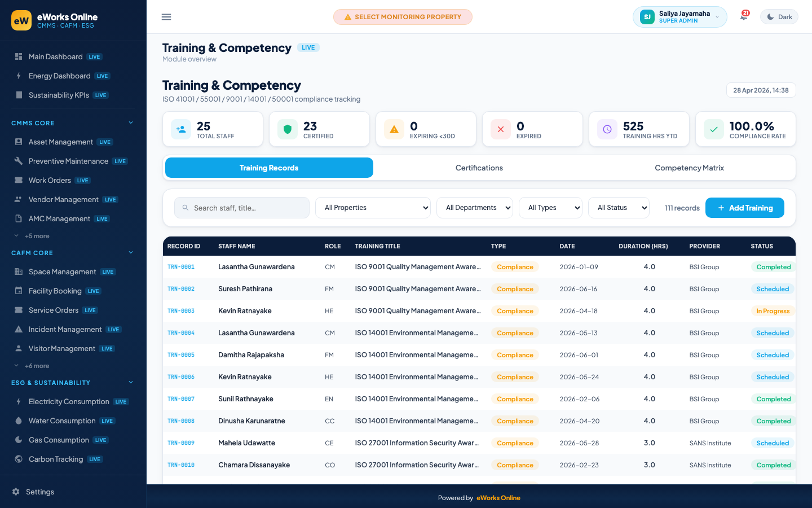Click SANS Institute in row TRN-0009
Screen dimensions: 812x508
point(710,443)
